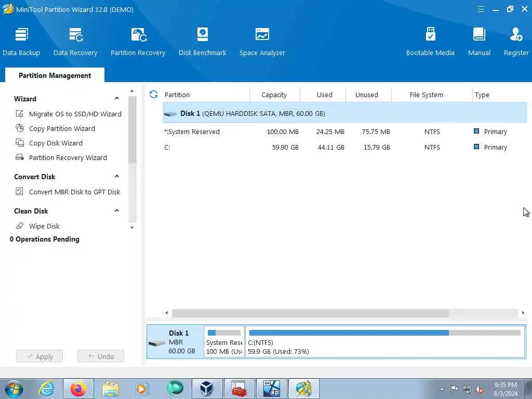
Task: Click the C:(NTFS) usage bar
Action: 385,333
